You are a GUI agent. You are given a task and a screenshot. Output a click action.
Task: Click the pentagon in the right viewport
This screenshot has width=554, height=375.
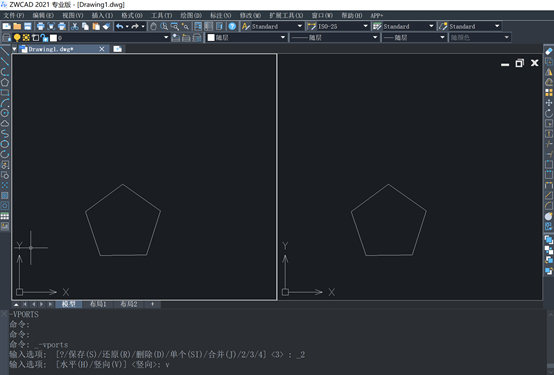coord(389,219)
